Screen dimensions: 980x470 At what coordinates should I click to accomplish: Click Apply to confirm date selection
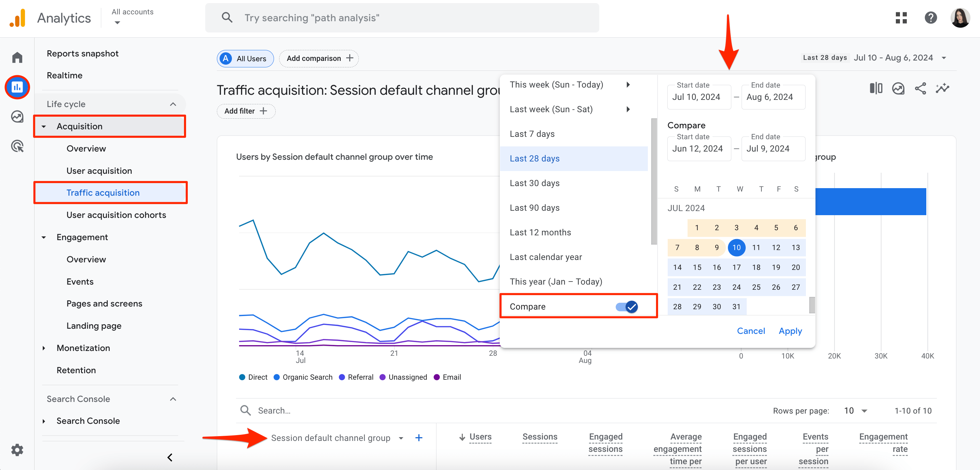[789, 331]
